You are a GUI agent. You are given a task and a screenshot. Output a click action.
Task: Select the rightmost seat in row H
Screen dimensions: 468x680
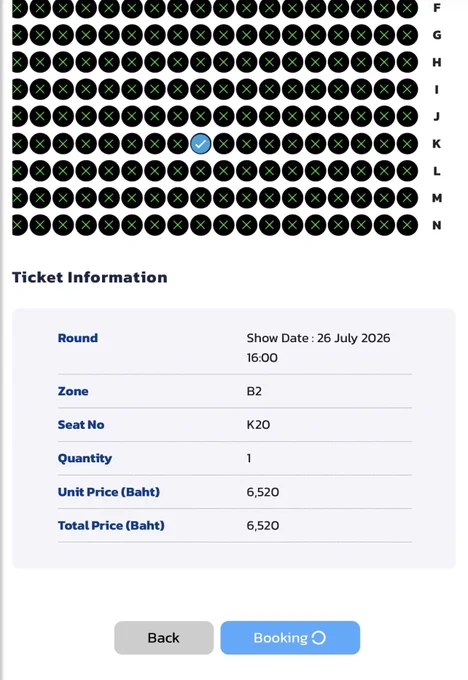coord(407,62)
